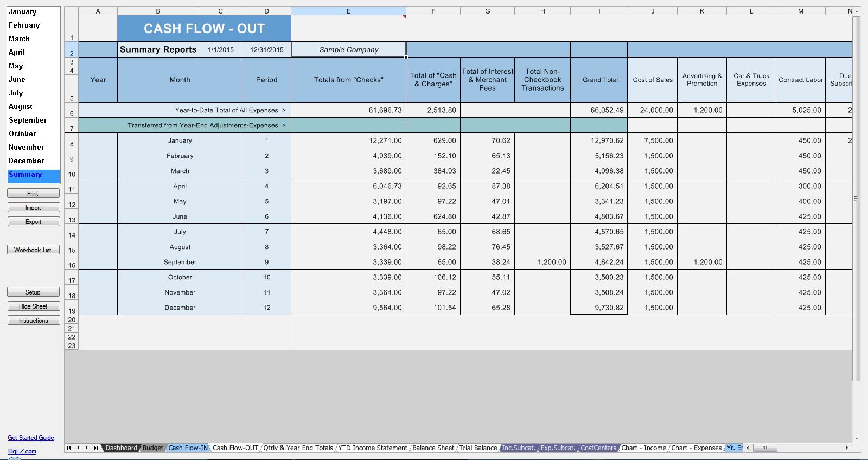Click vertical scrollbar up arrow
This screenshot has height=460, width=868.
[857, 11]
